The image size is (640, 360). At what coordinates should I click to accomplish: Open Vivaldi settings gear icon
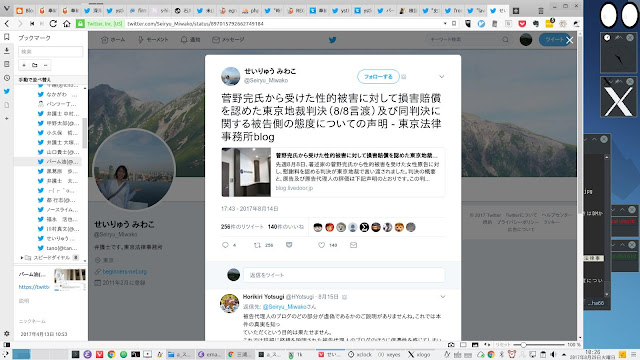click(7, 333)
